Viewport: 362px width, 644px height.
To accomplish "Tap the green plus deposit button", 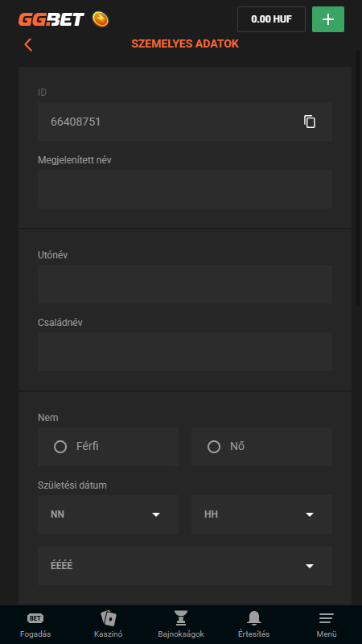I will point(328,19).
